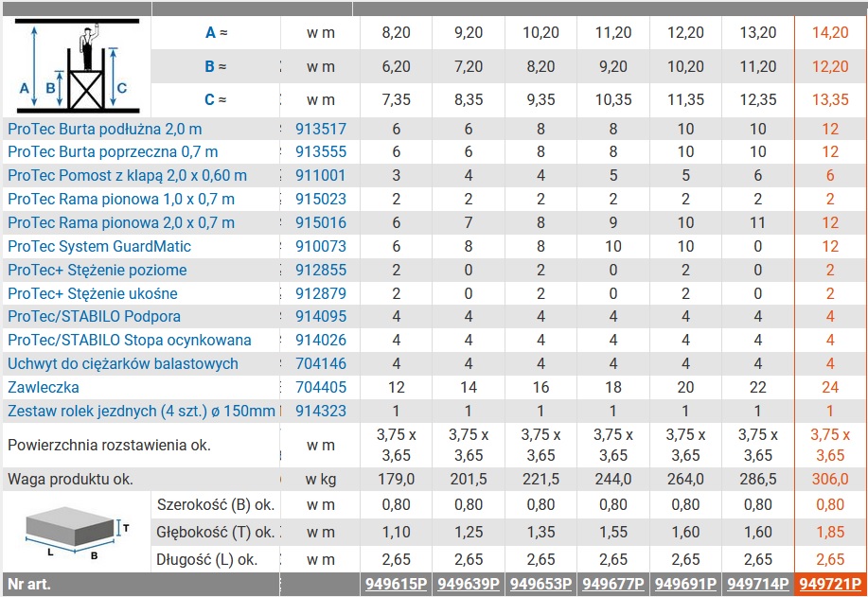Image resolution: width=868 pixels, height=597 pixels.
Task: Click the 1,10 depth value
Action: [x=397, y=533]
